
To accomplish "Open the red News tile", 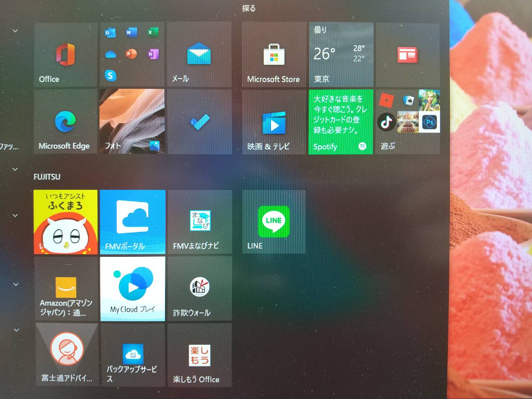I will point(407,54).
